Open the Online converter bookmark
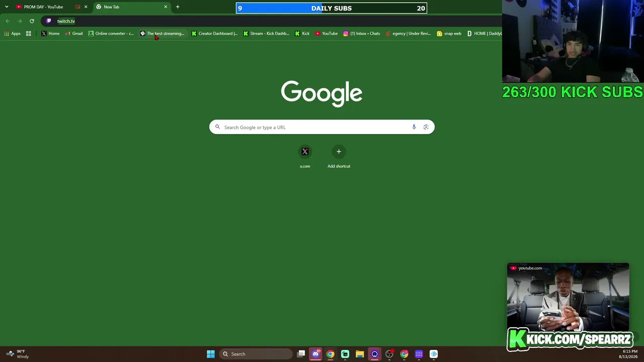644x362 pixels. tap(111, 34)
